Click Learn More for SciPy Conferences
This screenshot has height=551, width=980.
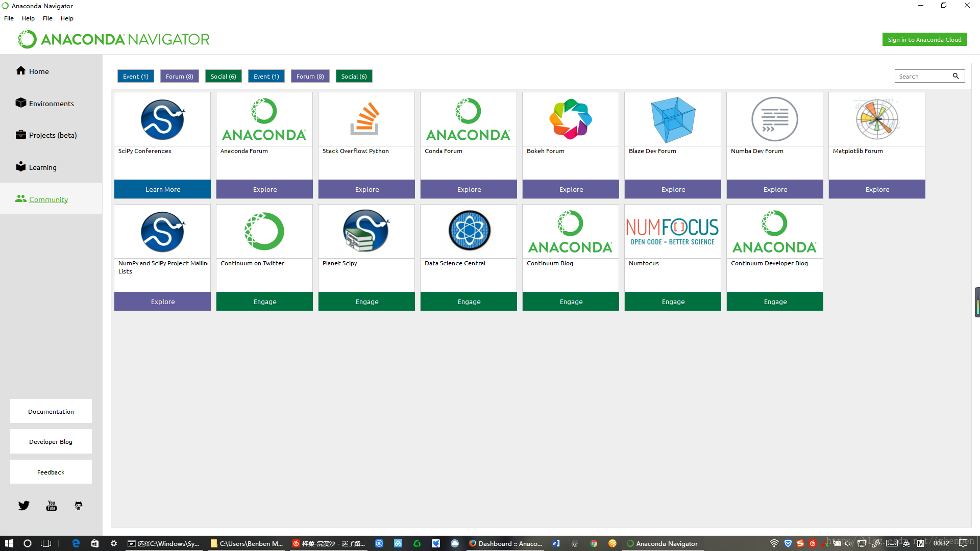[162, 189]
